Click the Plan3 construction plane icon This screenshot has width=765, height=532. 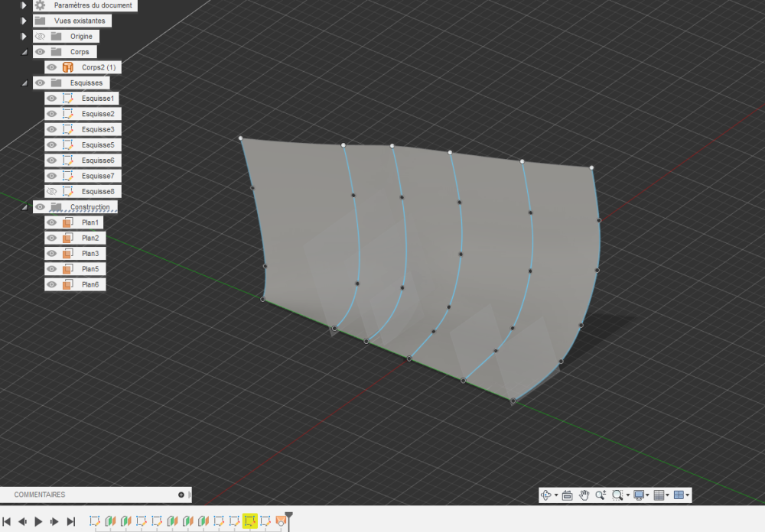(68, 254)
